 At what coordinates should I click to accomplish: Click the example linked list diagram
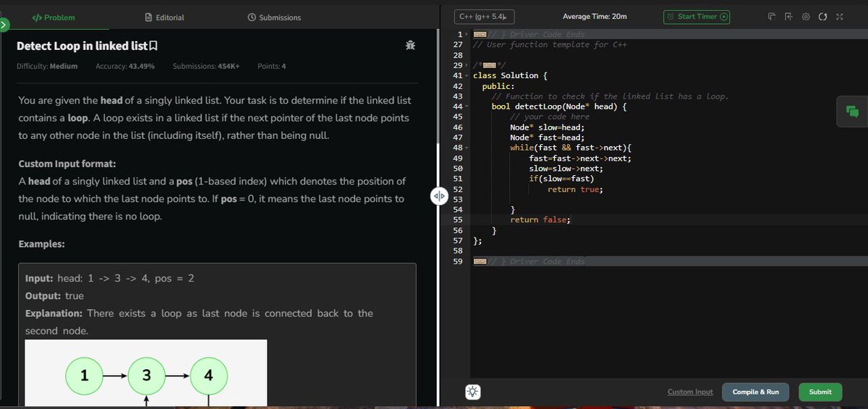[146, 373]
